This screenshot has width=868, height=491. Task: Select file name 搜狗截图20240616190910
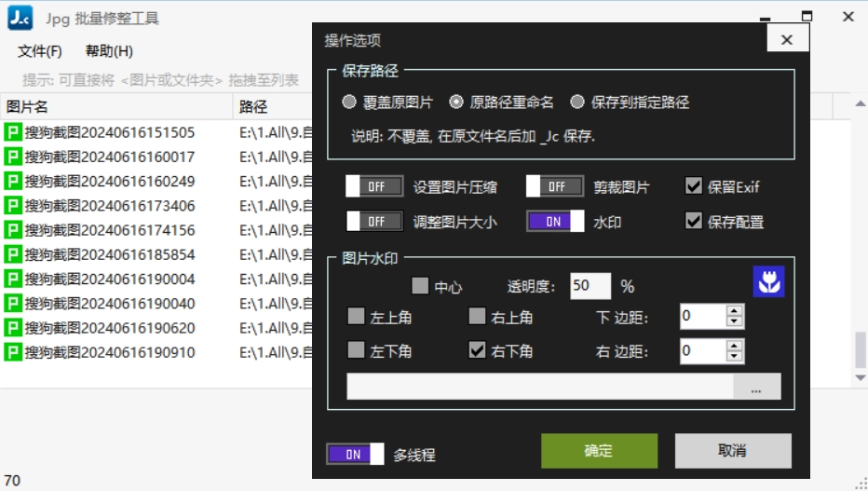[110, 352]
